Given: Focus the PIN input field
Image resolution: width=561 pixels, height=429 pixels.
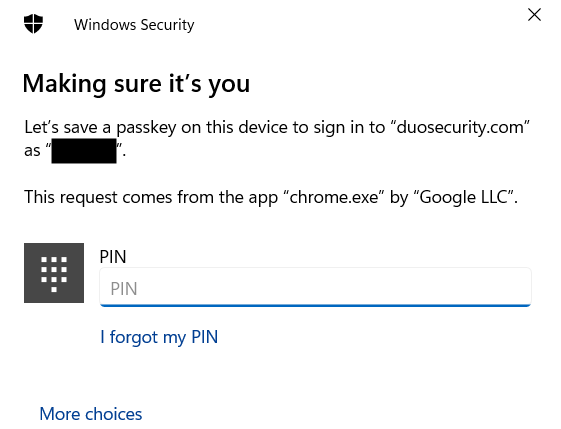Looking at the screenshot, I should tap(315, 287).
